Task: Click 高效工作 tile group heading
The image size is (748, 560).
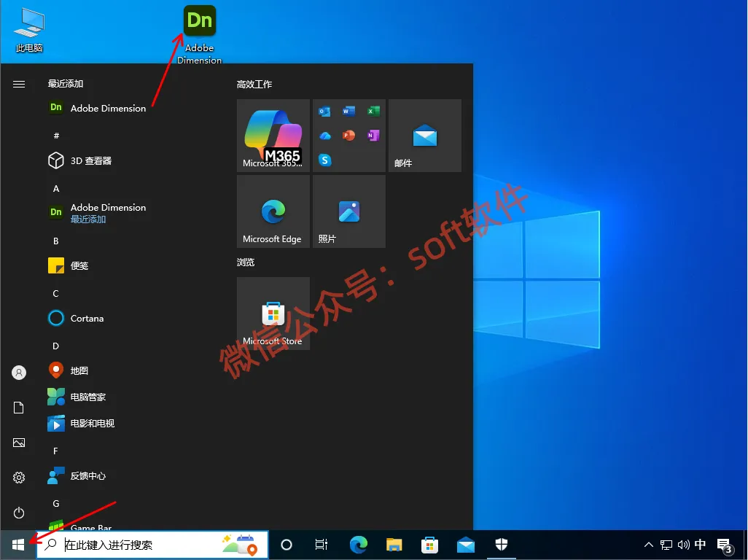Action: click(x=254, y=85)
